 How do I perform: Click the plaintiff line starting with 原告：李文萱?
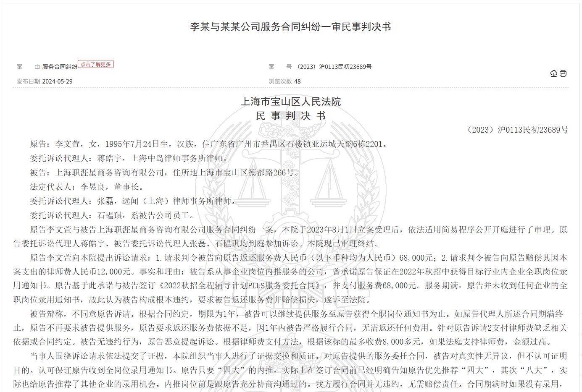tap(208, 144)
